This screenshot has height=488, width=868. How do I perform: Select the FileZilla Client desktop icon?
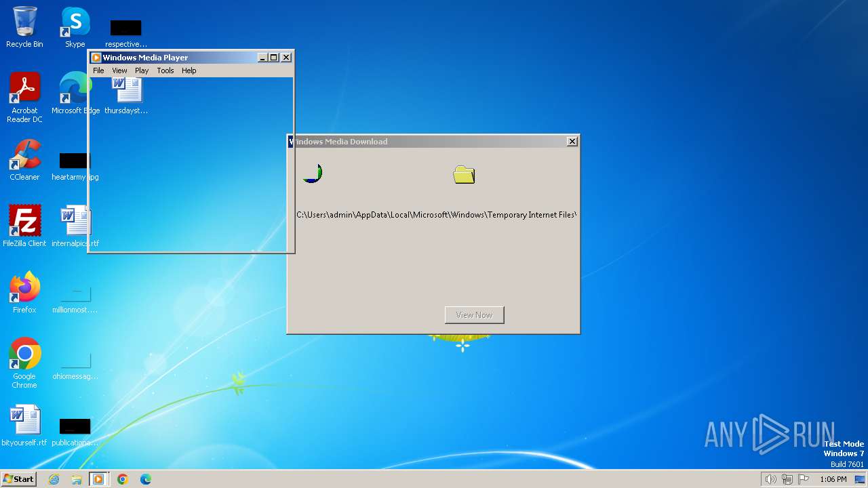[x=24, y=226]
